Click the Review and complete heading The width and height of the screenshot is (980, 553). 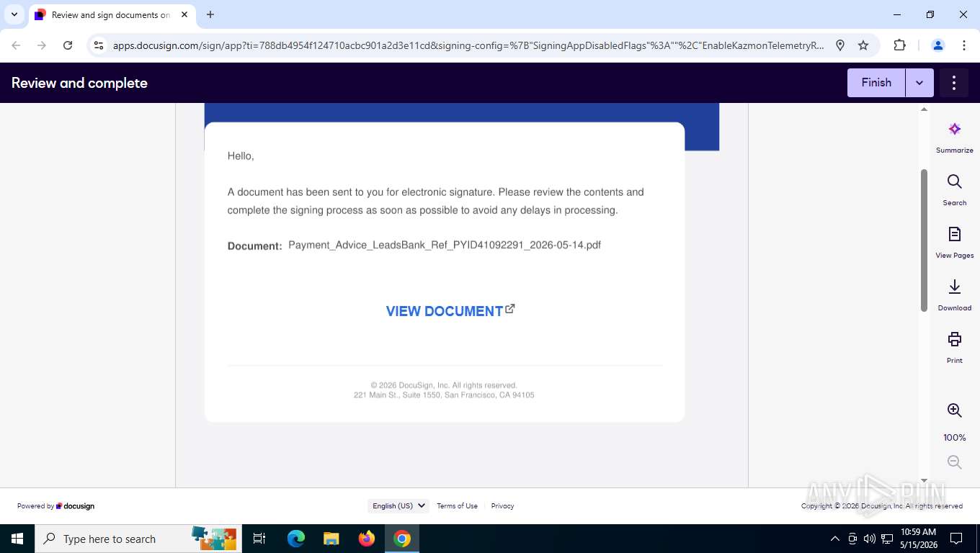(x=79, y=83)
